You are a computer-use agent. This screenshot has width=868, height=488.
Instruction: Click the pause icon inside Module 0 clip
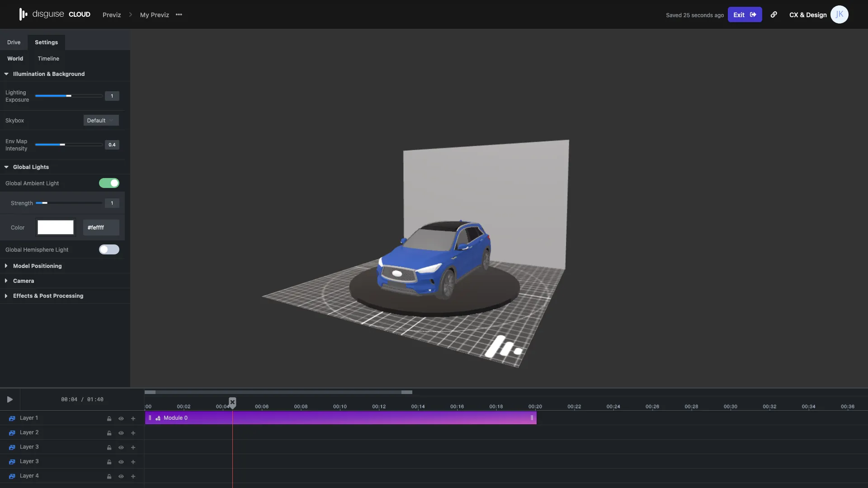[x=150, y=418]
